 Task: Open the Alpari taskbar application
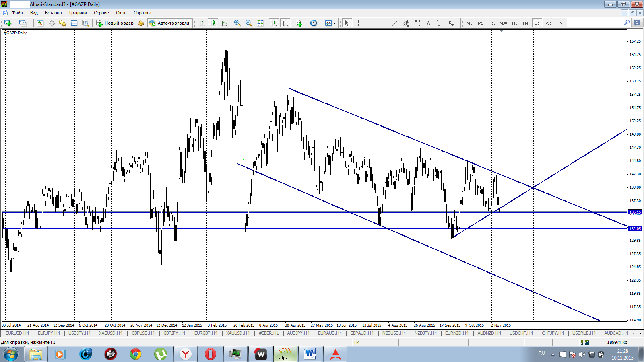(285, 354)
